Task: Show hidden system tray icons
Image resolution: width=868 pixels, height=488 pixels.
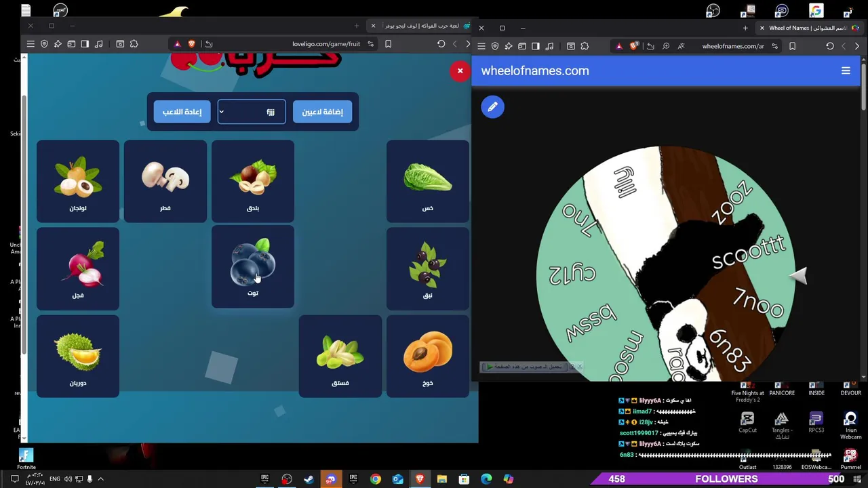Action: [100, 479]
